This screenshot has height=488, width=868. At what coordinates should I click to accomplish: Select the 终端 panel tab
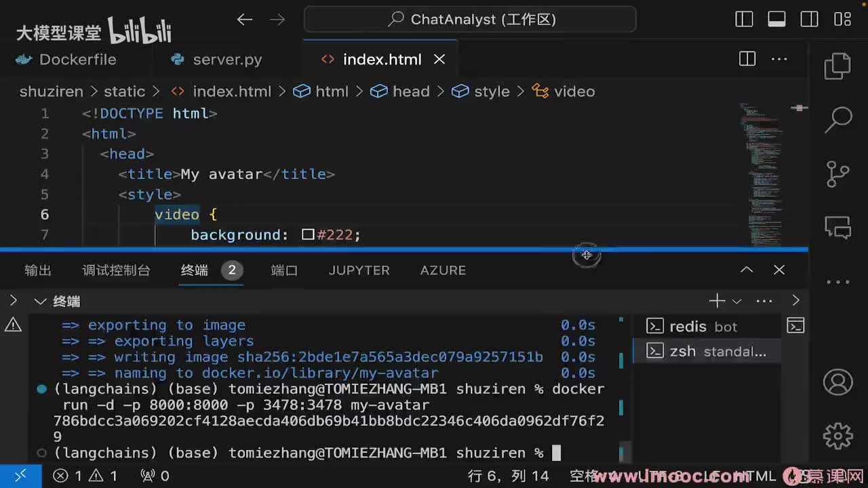coord(195,270)
